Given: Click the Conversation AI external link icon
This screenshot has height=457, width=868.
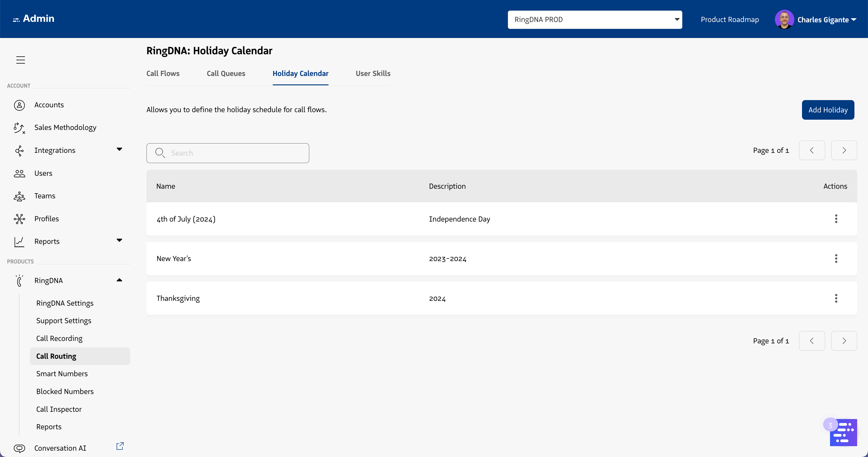Looking at the screenshot, I should pos(120,446).
